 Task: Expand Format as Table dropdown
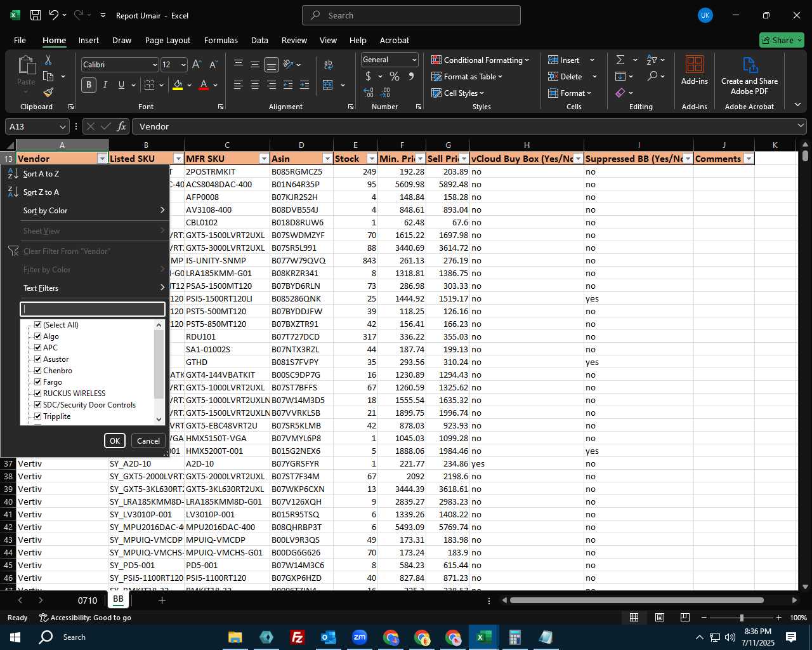pos(501,77)
